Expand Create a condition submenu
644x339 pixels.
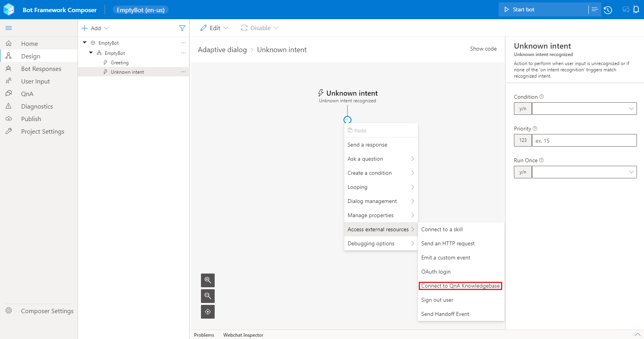tap(381, 173)
